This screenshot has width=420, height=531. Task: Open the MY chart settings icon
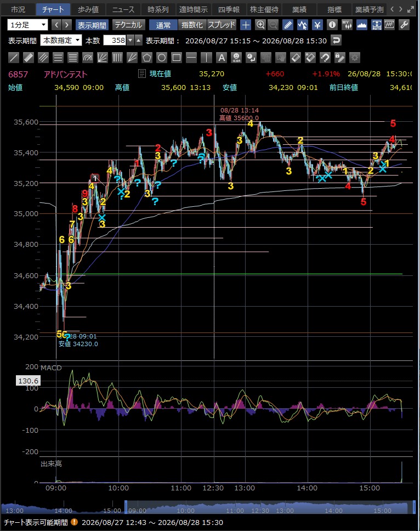click(347, 25)
